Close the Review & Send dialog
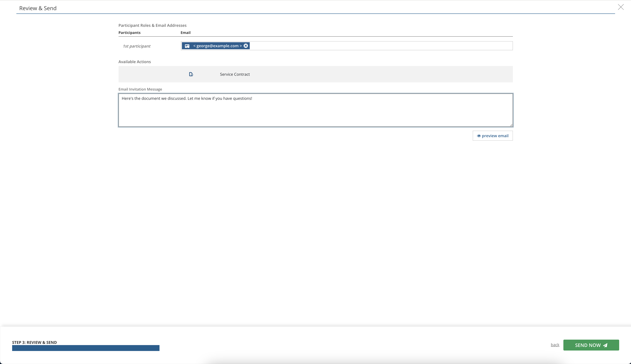The image size is (631, 364). [x=621, y=7]
